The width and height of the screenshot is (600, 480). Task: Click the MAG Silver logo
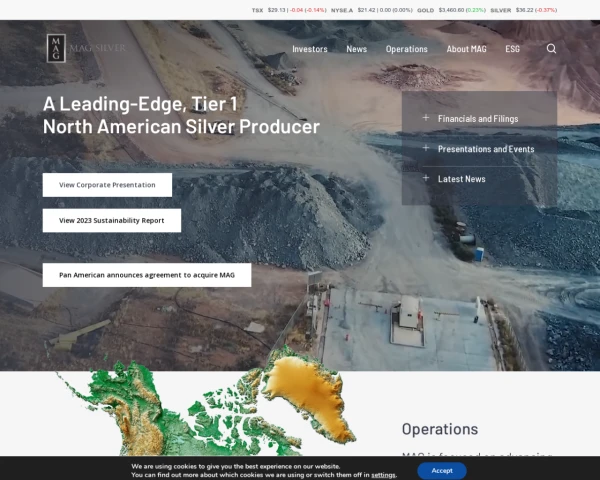coord(86,48)
